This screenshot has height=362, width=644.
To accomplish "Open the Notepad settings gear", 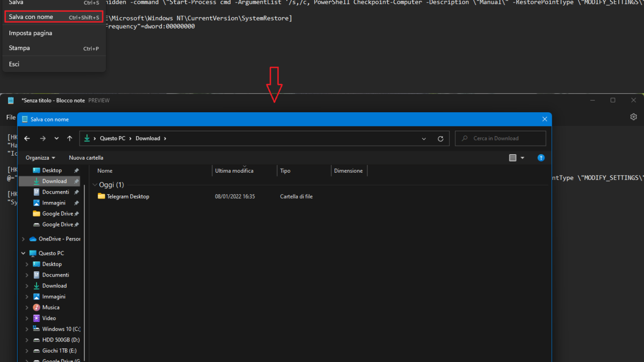I will (633, 117).
